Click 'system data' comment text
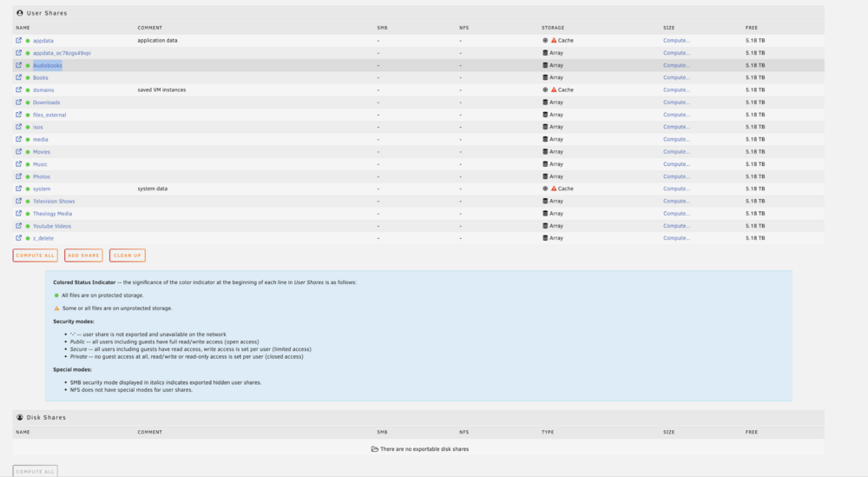 pos(152,189)
